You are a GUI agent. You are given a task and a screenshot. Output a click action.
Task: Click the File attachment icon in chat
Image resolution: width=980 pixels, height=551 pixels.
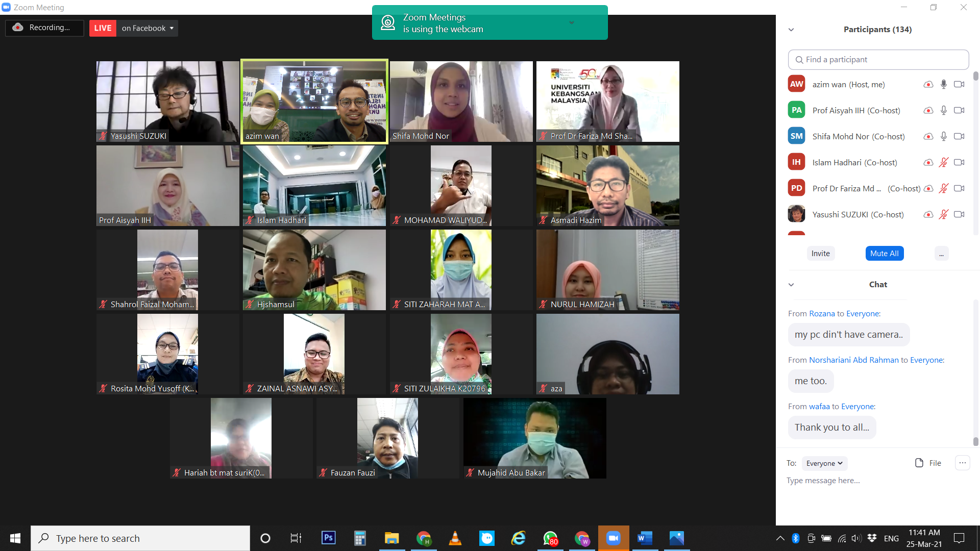click(x=919, y=463)
